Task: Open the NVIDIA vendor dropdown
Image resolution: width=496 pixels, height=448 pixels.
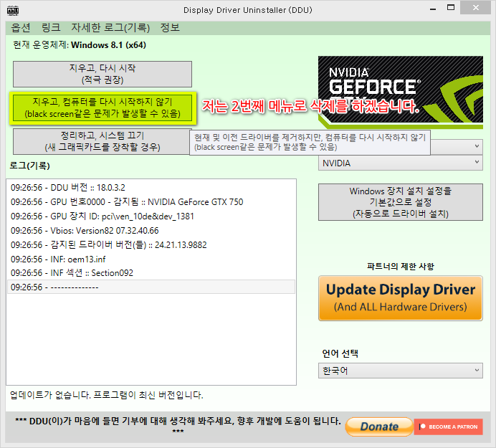Action: pos(401,163)
